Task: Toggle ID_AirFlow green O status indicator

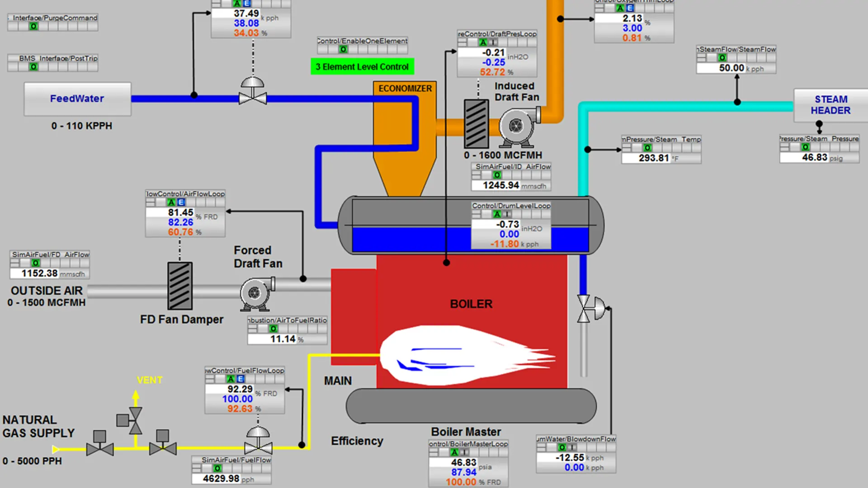Action: click(x=497, y=175)
